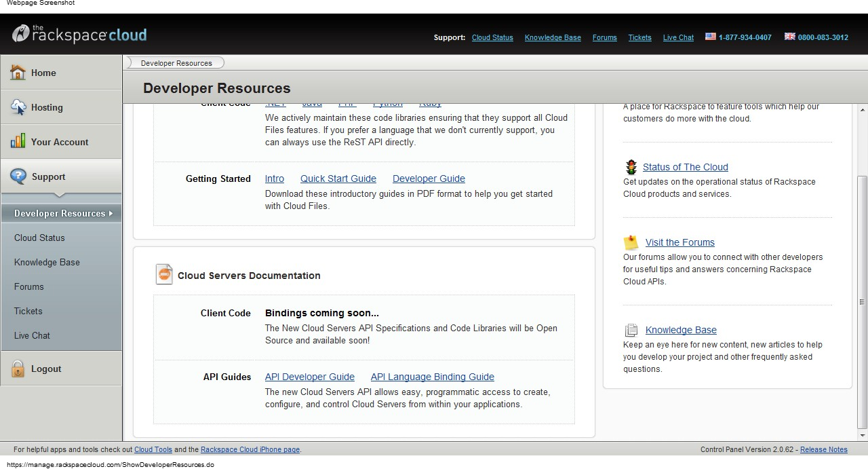
Task: Click the scrollbar up arrow
Action: (863, 110)
